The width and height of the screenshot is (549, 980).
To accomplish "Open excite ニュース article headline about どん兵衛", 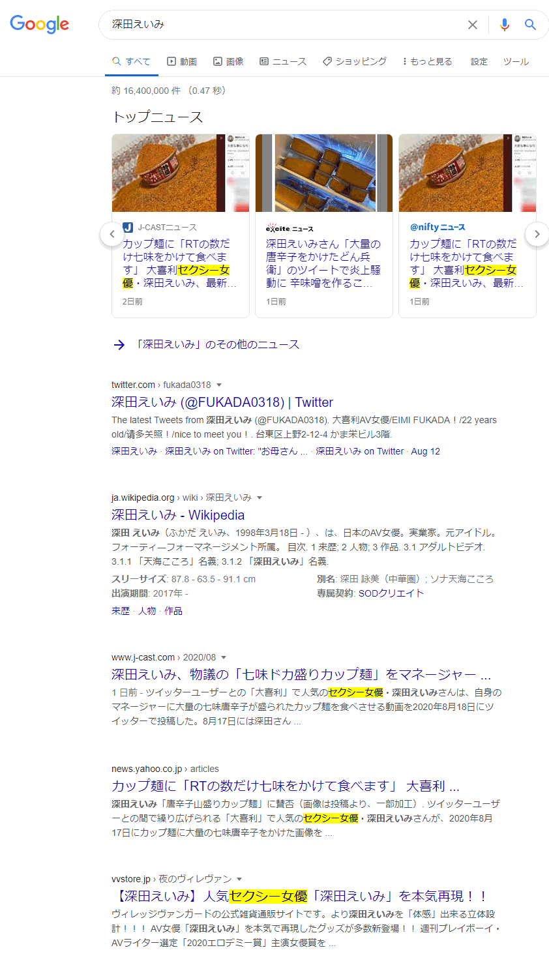I will [323, 263].
